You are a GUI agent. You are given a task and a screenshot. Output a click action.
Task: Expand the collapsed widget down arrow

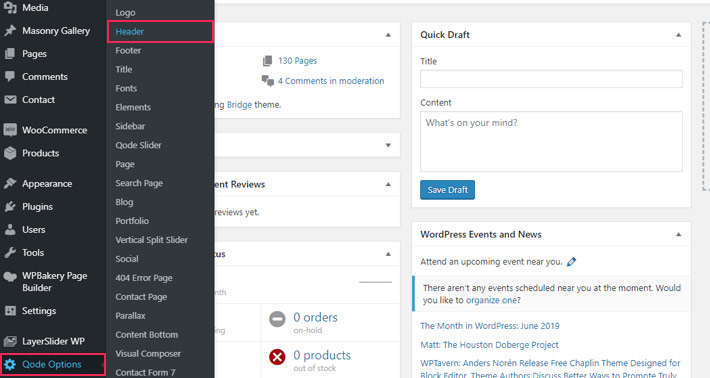[x=388, y=145]
